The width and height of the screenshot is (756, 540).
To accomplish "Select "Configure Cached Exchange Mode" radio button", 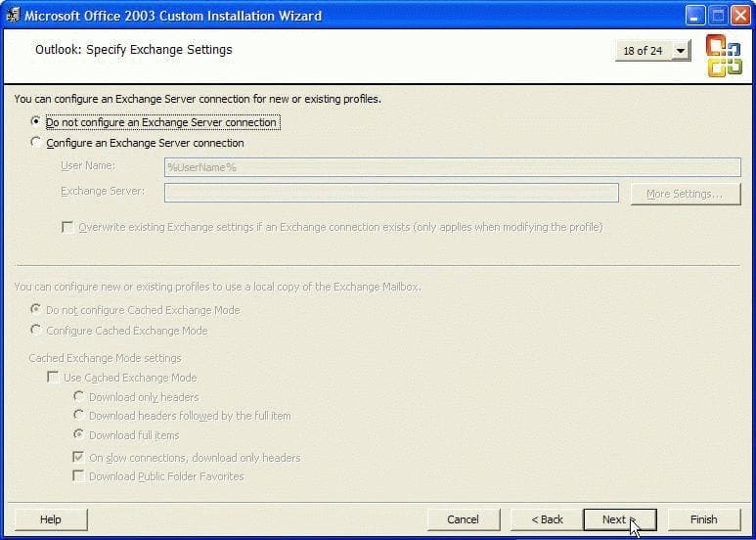I will [35, 331].
